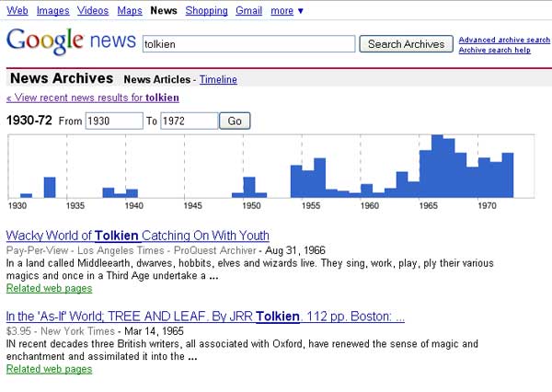
Task: Open 'Wacky World of Tolkien' article
Action: [x=138, y=236]
